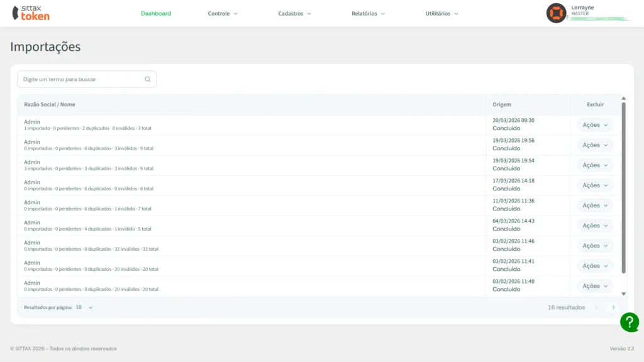Open the Dashboard menu item
Screen dimensions: 644x362
click(156, 14)
